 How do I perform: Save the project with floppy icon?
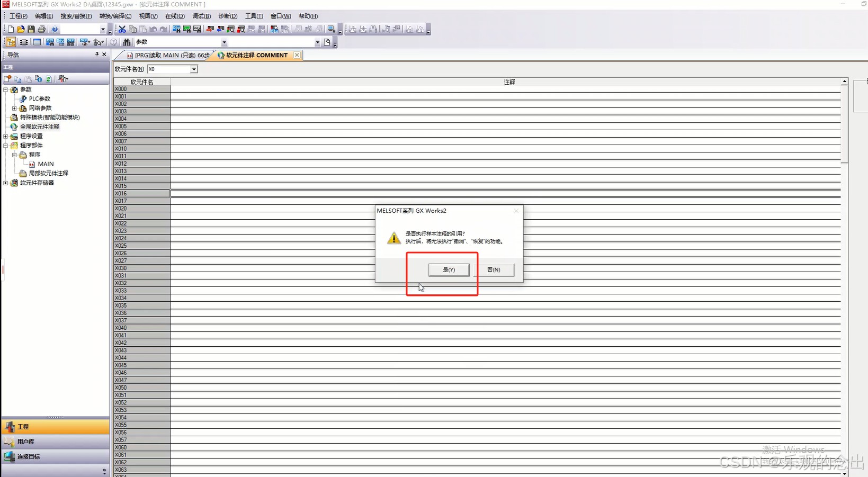pyautogui.click(x=31, y=29)
